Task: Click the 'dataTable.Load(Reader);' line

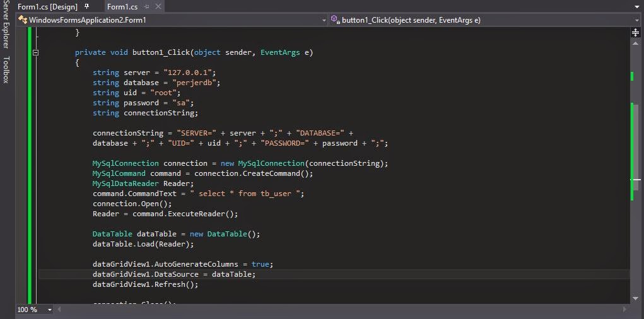Action: coord(143,244)
